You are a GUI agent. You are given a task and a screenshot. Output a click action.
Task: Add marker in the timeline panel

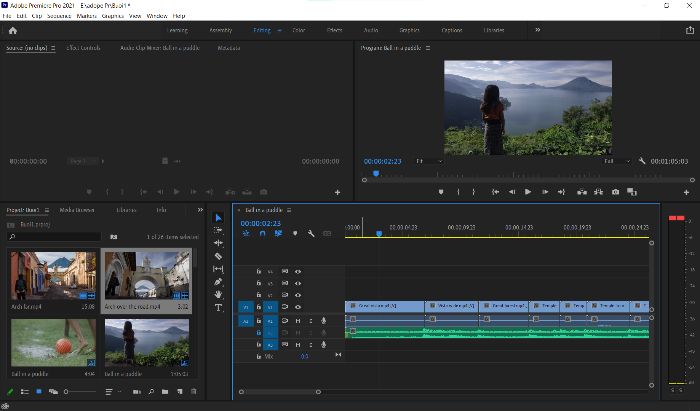(x=295, y=233)
